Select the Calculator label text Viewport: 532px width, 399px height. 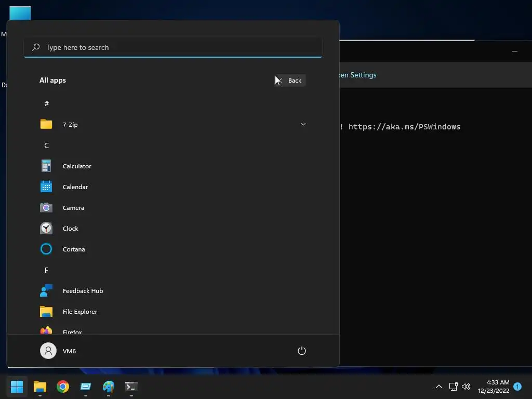click(x=77, y=166)
